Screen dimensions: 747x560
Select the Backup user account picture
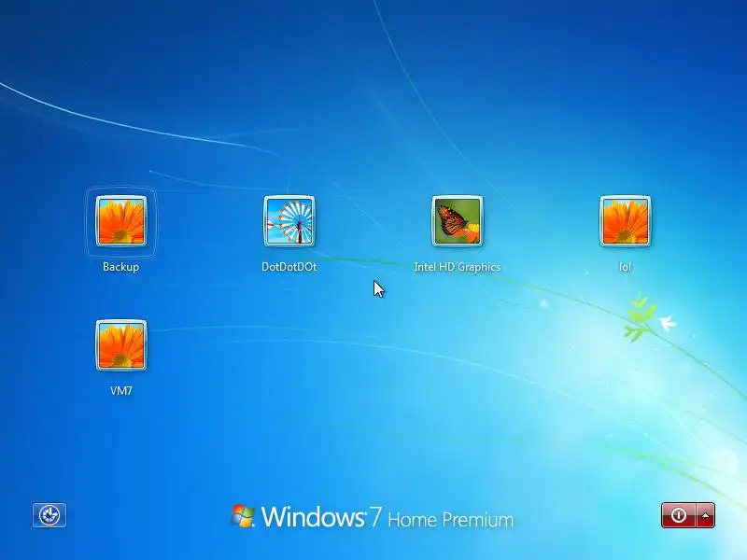pos(121,221)
